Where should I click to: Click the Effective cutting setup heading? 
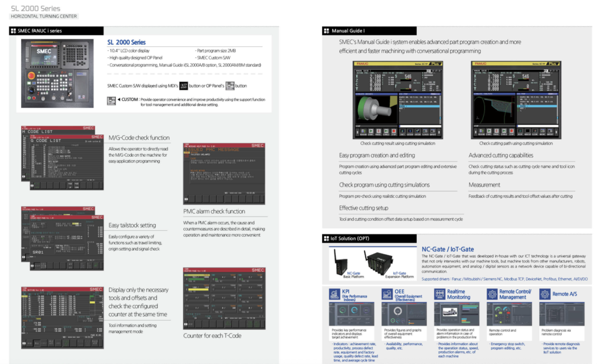(363, 208)
